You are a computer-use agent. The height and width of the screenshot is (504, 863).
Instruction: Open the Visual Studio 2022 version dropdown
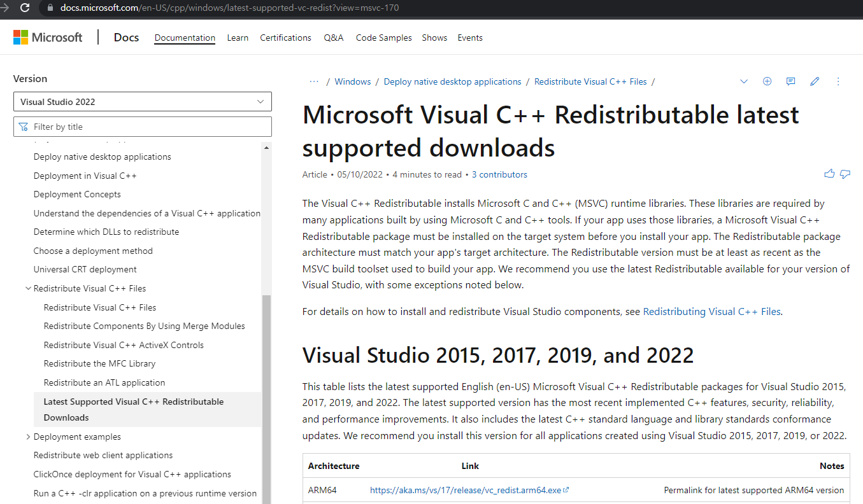[x=143, y=102]
